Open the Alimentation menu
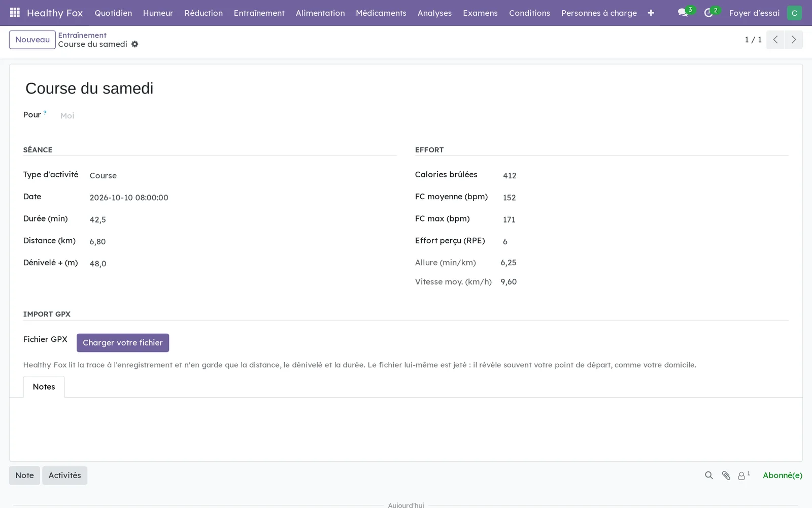This screenshot has height=508, width=812. [x=320, y=13]
